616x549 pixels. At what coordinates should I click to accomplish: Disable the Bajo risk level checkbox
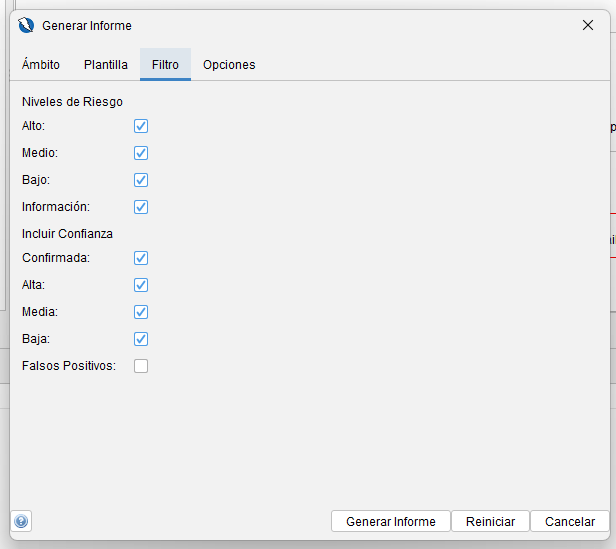click(x=141, y=180)
